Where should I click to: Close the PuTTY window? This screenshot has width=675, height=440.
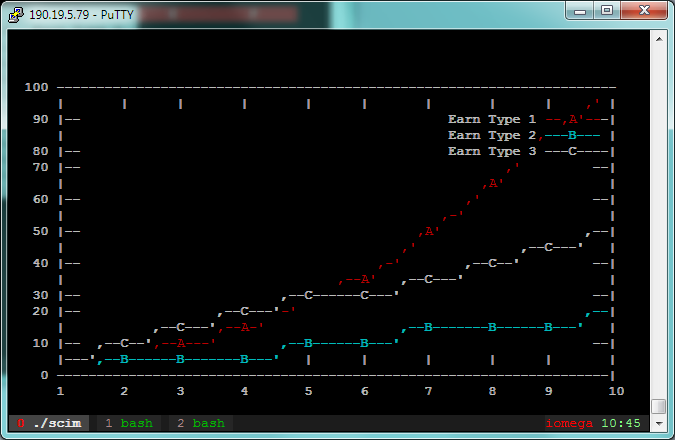(x=644, y=11)
